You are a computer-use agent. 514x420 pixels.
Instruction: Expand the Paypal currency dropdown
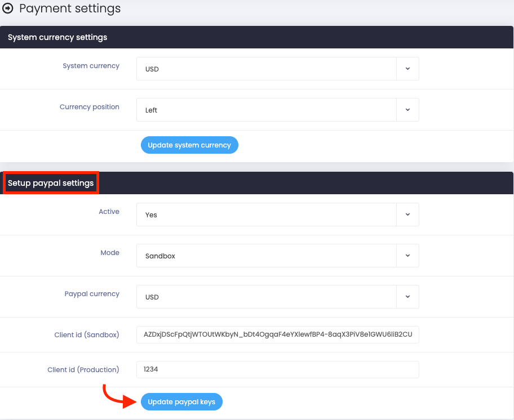(278, 297)
